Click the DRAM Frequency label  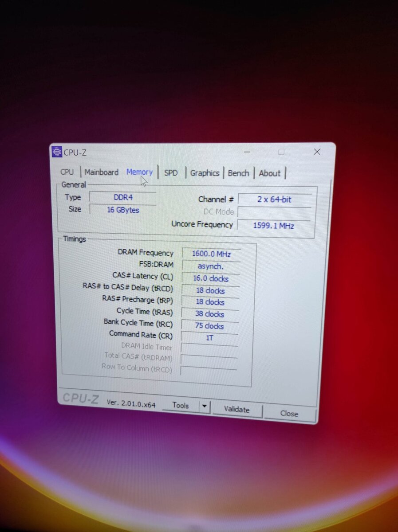146,252
